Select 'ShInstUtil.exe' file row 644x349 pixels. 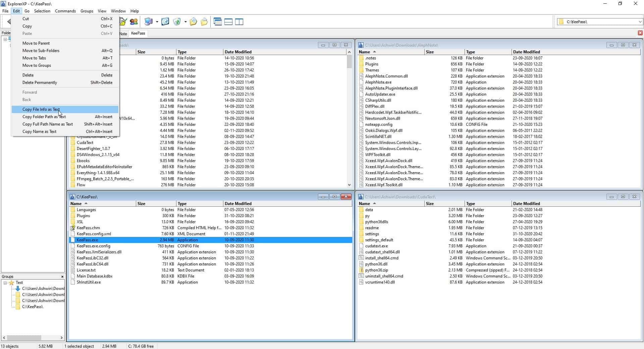click(211, 282)
